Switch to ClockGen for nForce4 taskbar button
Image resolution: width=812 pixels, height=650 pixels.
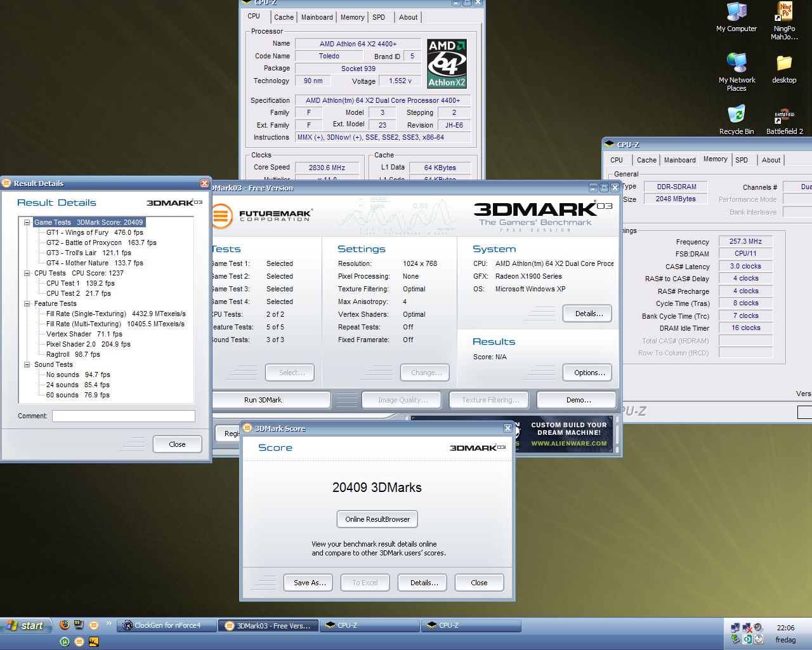[167, 625]
